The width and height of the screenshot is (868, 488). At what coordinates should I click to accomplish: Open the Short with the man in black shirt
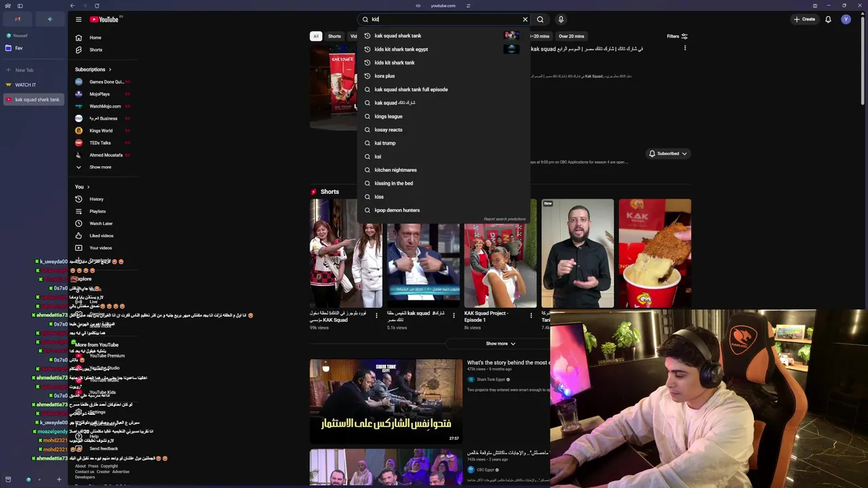pos(578,253)
